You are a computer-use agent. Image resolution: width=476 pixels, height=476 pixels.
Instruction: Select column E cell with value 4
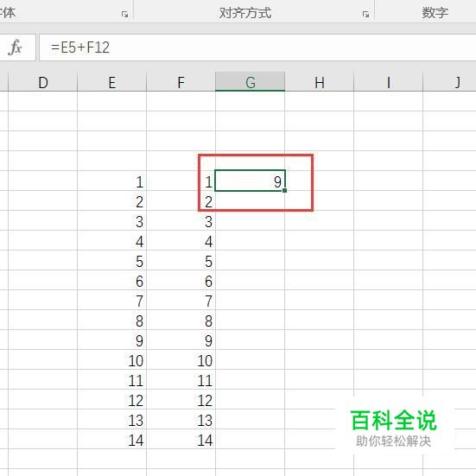(112, 240)
